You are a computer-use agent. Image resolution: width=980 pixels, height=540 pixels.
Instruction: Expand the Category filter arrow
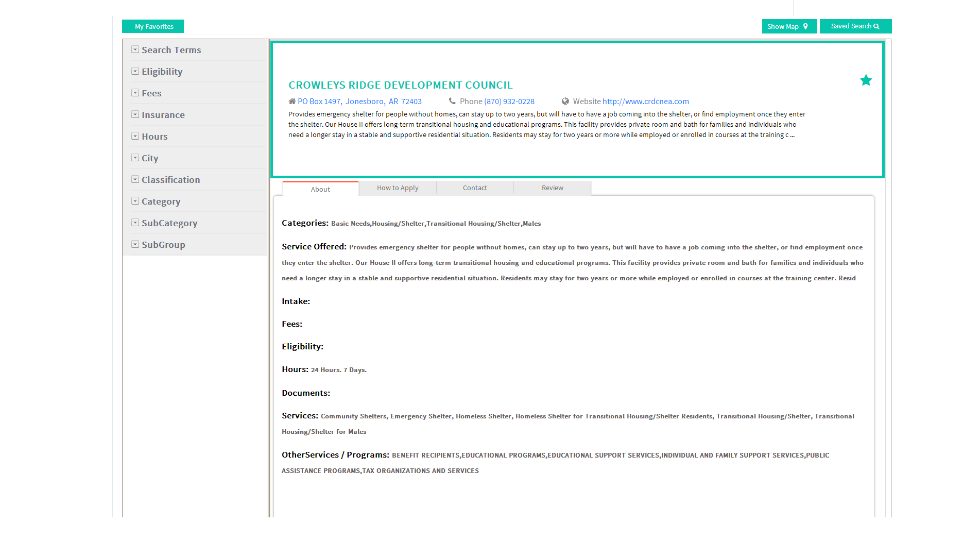135,201
